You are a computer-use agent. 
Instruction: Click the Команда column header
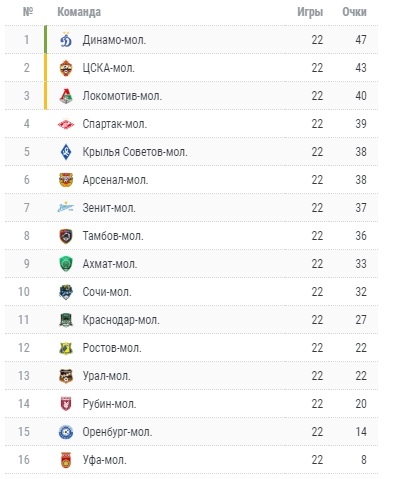[x=79, y=12]
